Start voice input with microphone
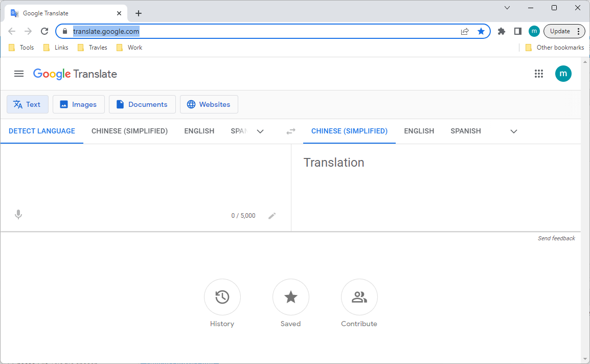Viewport: 590px width, 364px height. pyautogui.click(x=18, y=215)
